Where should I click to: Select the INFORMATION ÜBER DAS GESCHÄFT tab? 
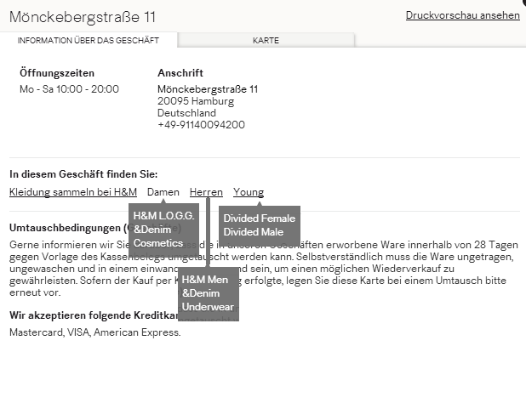(x=89, y=40)
